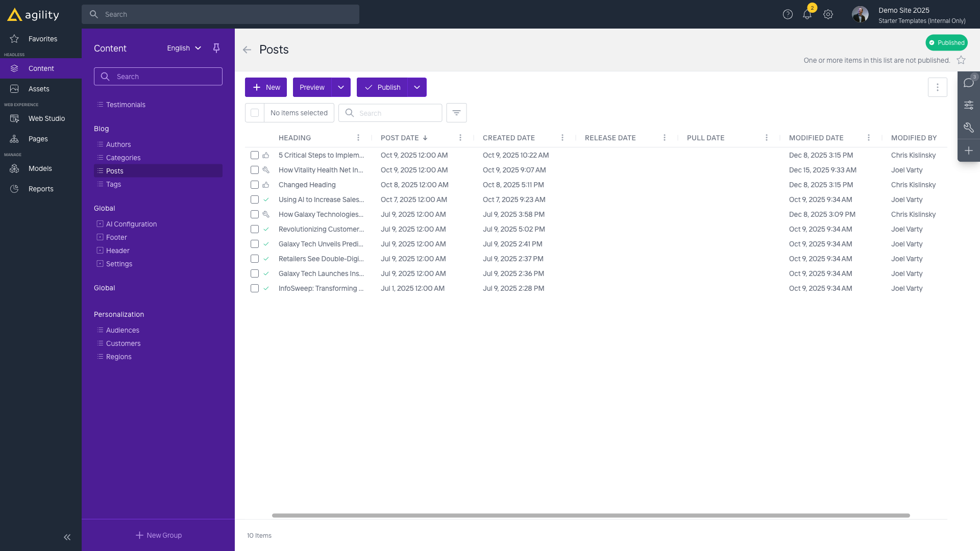Go back using the arrow next to Posts
Viewport: 980px width, 551px height.
(247, 49)
